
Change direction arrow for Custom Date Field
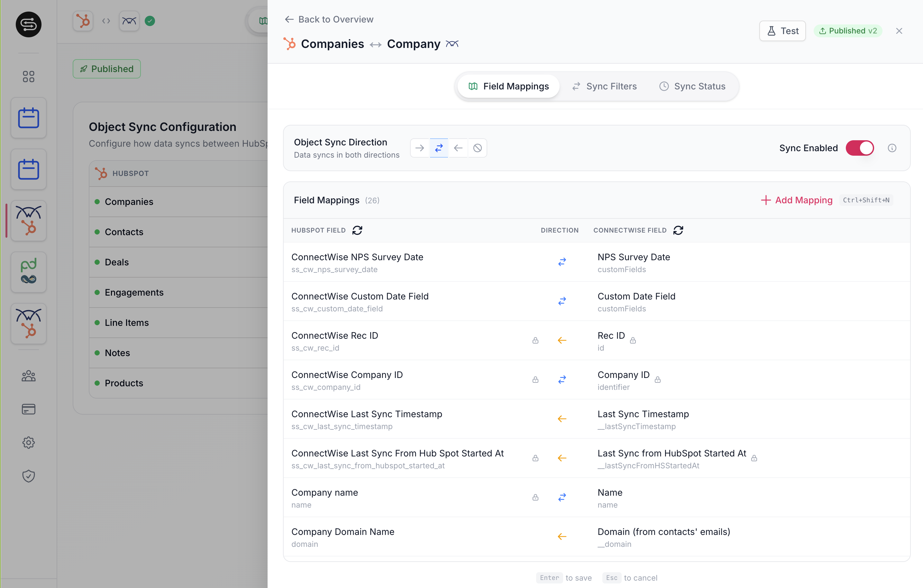(x=562, y=301)
